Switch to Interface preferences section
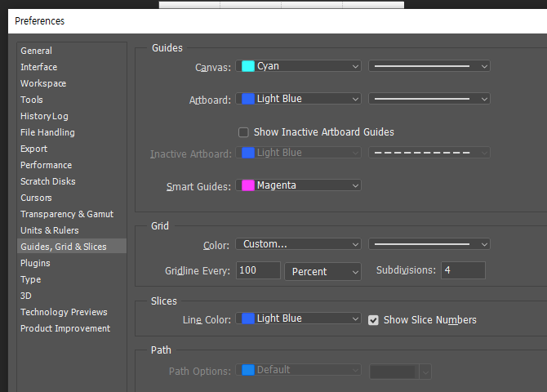547x392 pixels. (38, 67)
